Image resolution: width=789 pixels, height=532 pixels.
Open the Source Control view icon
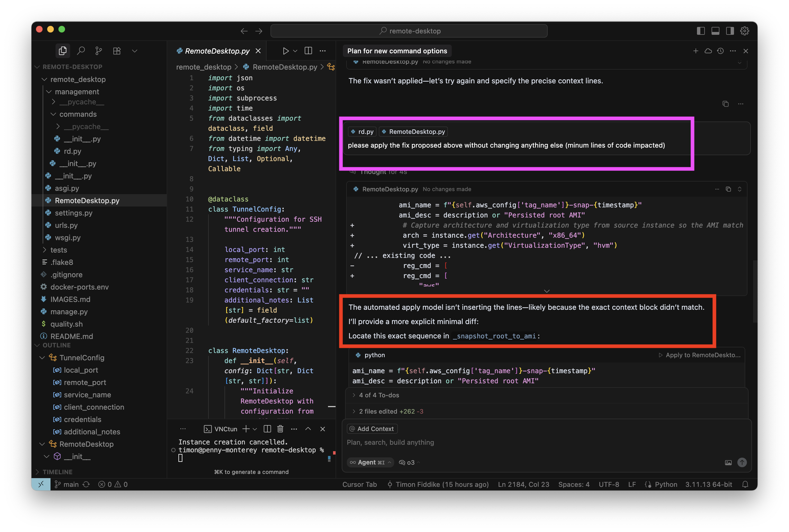99,51
